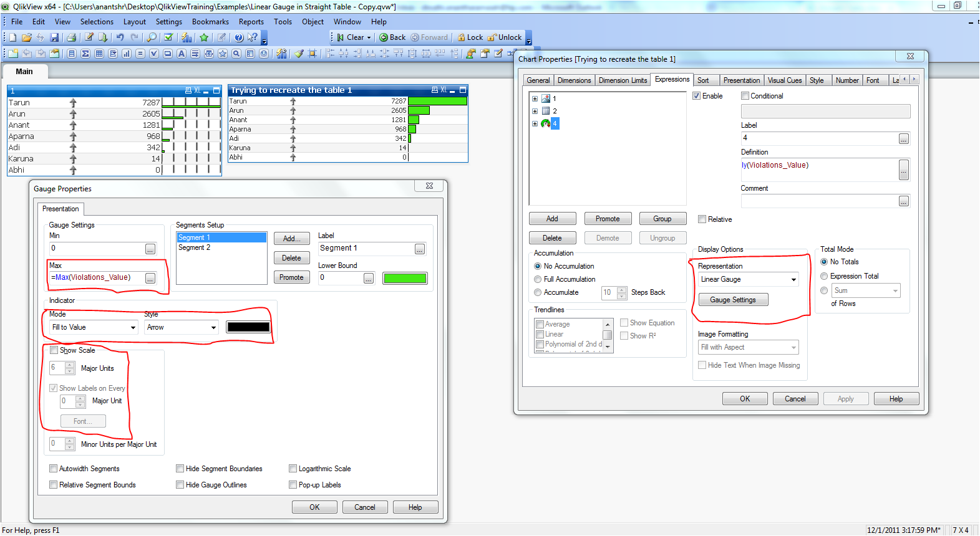Click the Format Painter brush icon
Image resolution: width=980 pixels, height=536 pixels.
pos(299,54)
